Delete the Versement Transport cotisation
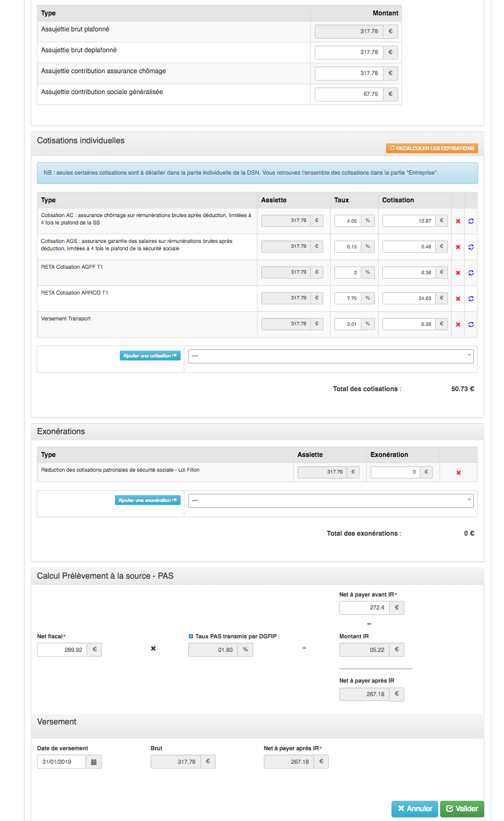504x821 pixels. 458,325
